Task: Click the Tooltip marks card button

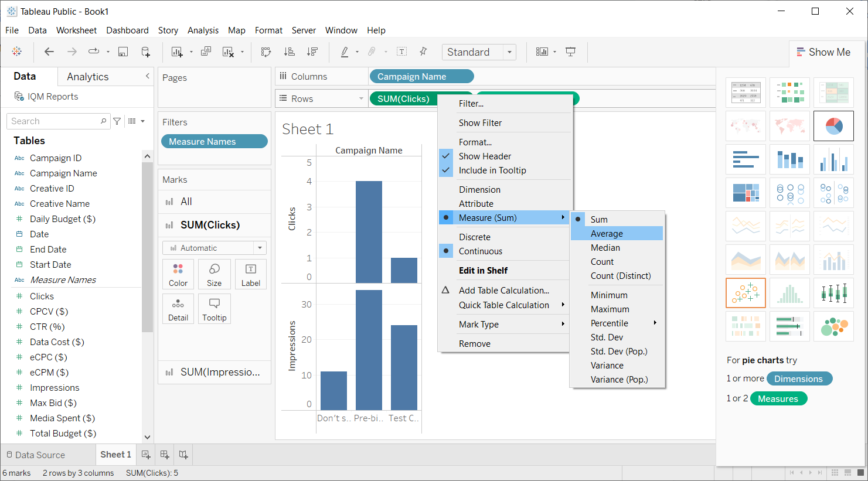Action: click(215, 309)
